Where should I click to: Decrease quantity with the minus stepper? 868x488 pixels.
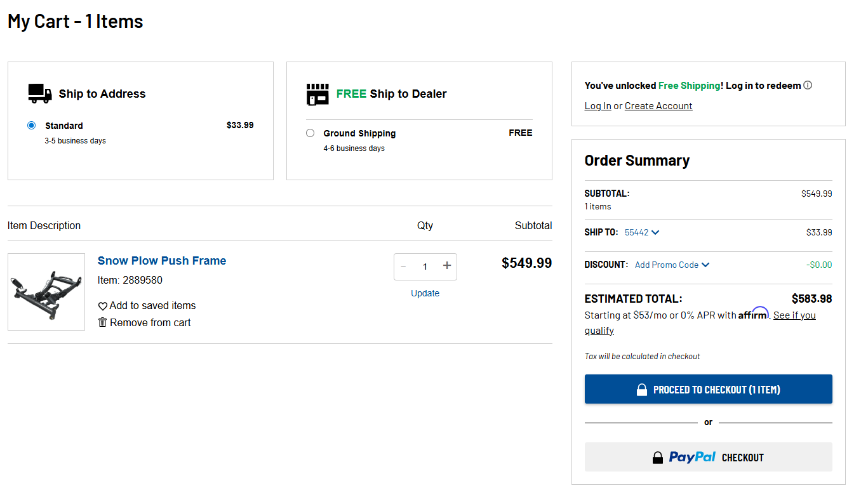click(x=404, y=267)
